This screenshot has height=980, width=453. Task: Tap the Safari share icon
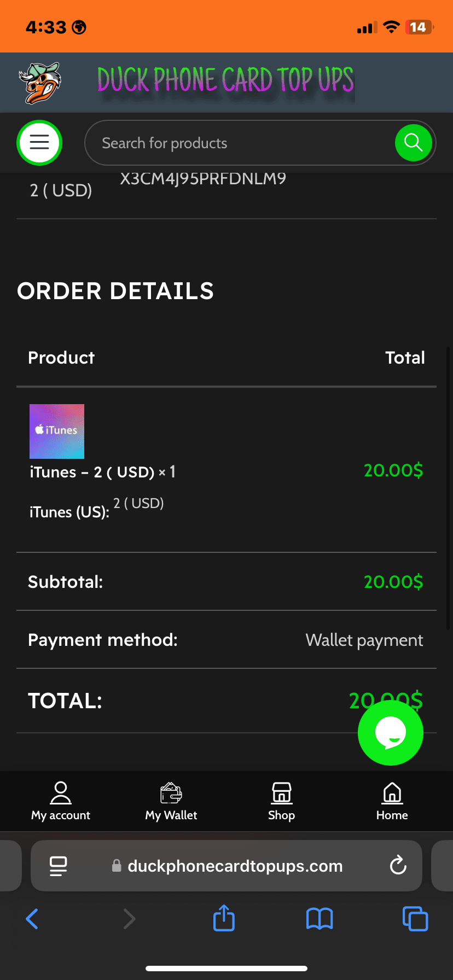click(x=224, y=918)
